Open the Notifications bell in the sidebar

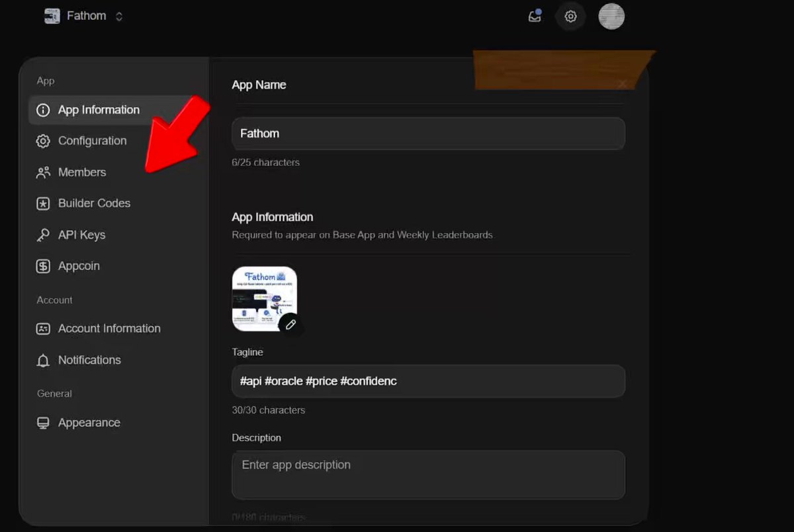(43, 361)
